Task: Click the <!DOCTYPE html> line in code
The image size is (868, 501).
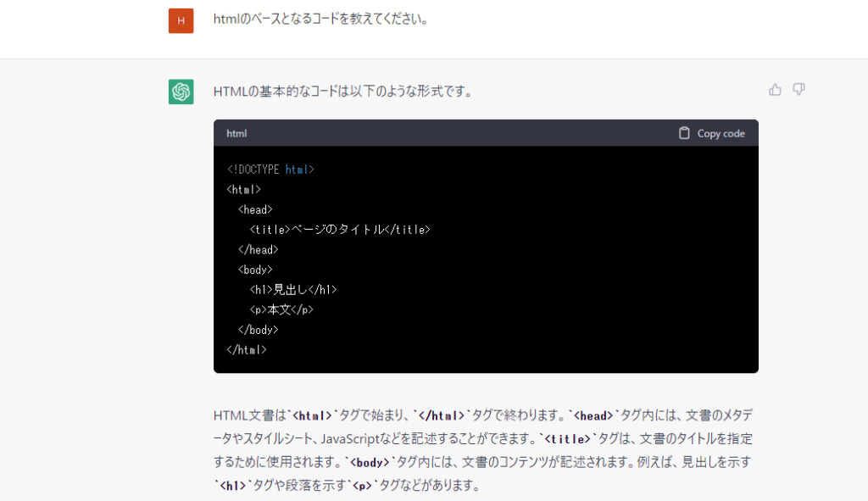Action: [x=270, y=170]
